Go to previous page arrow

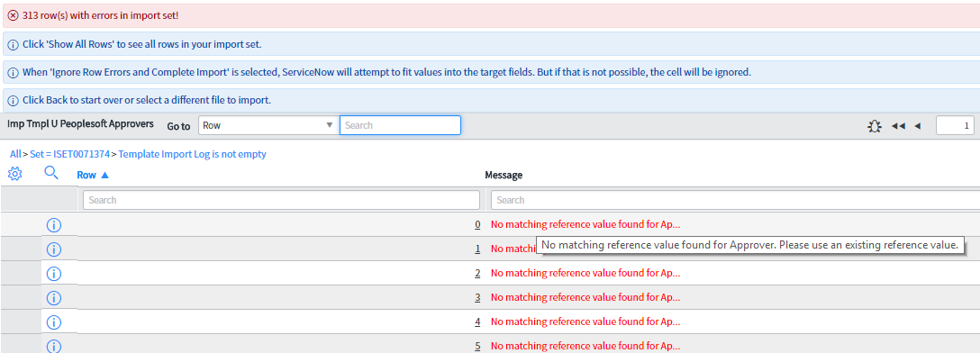pos(918,126)
